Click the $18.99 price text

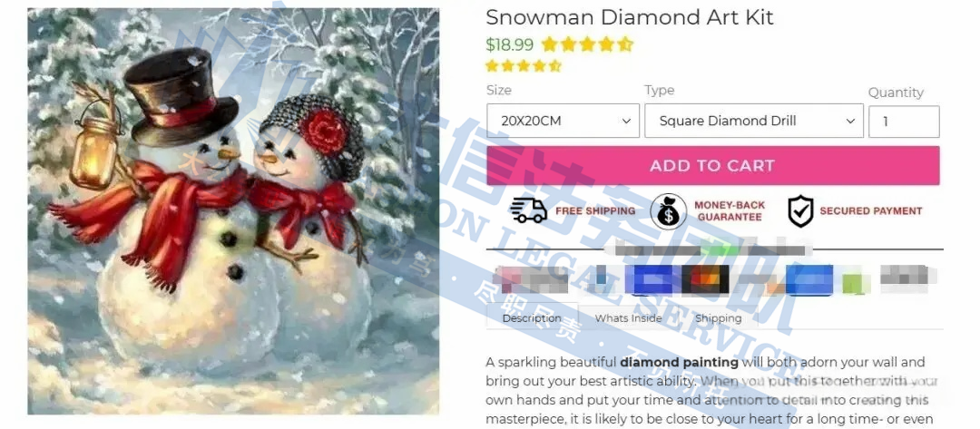click(x=509, y=44)
